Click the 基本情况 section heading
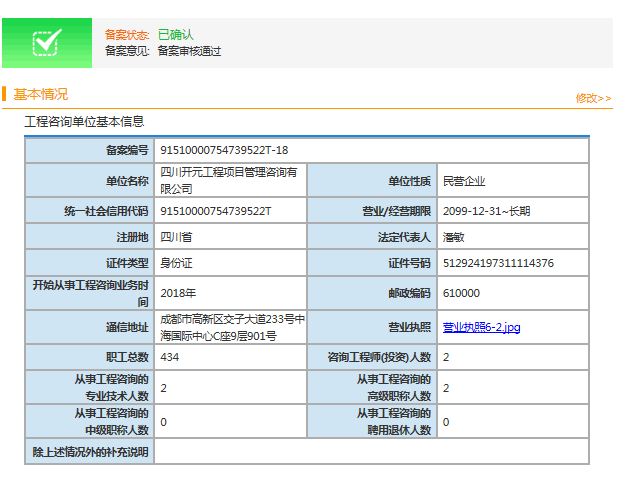 (x=41, y=94)
